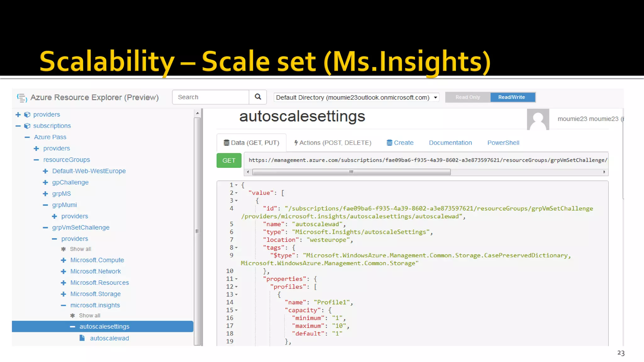
Task: Open the Actions (POST, DELETE) tab
Action: tap(333, 143)
